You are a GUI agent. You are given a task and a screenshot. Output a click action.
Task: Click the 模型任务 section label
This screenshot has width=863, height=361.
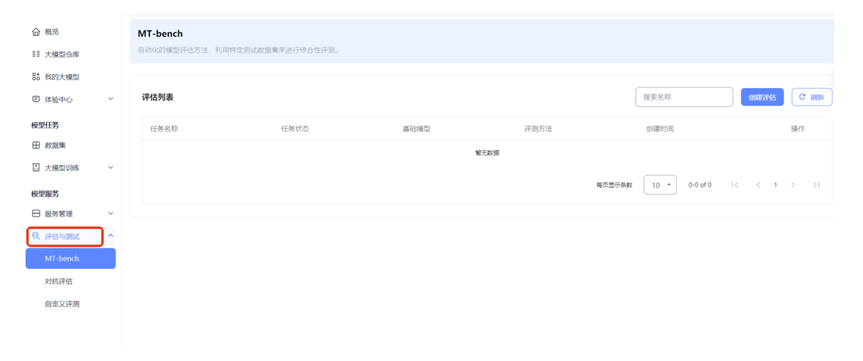[45, 125]
